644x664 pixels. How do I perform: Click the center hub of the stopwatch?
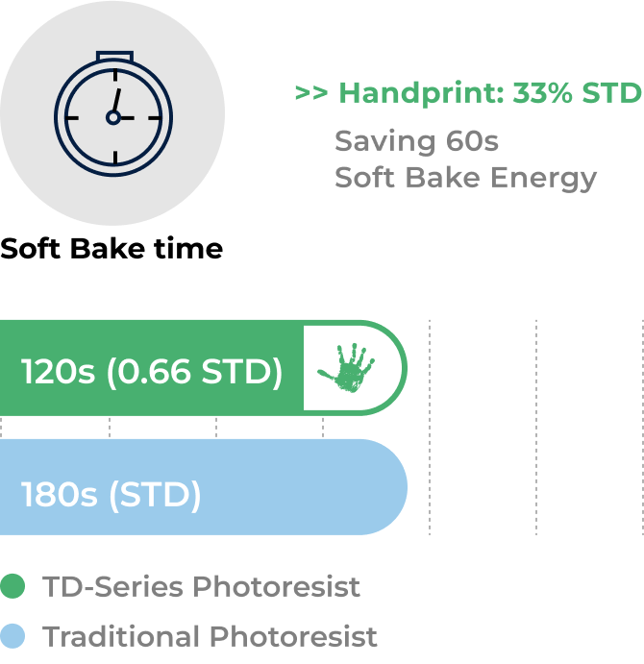click(113, 118)
